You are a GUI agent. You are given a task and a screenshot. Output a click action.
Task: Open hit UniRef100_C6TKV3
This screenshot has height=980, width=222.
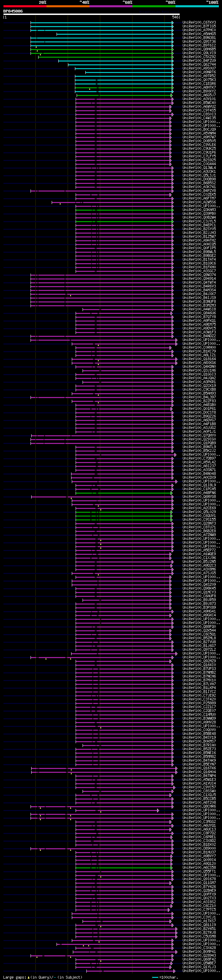tap(199, 23)
